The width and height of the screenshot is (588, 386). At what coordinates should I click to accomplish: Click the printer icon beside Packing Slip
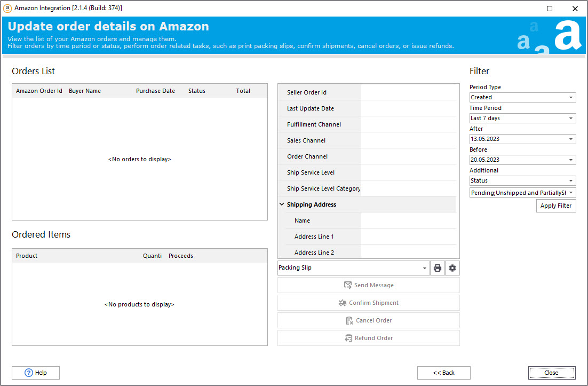pos(438,268)
